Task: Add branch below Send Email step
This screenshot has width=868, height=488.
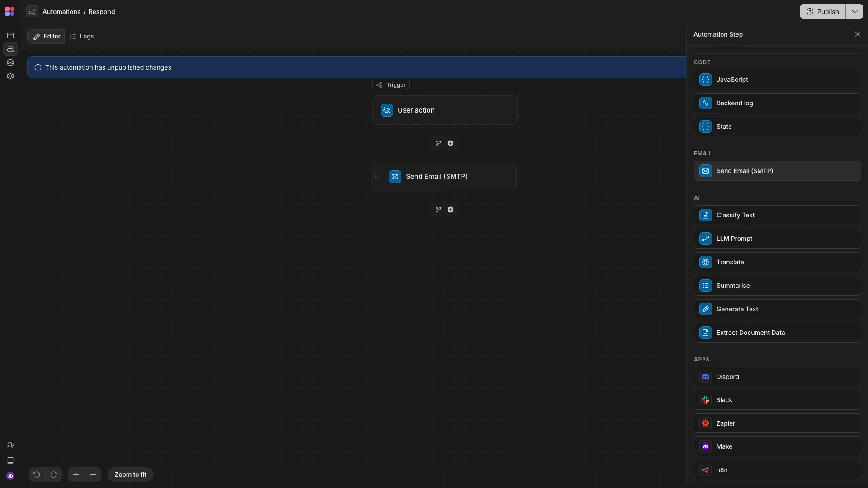Action: pyautogui.click(x=439, y=210)
